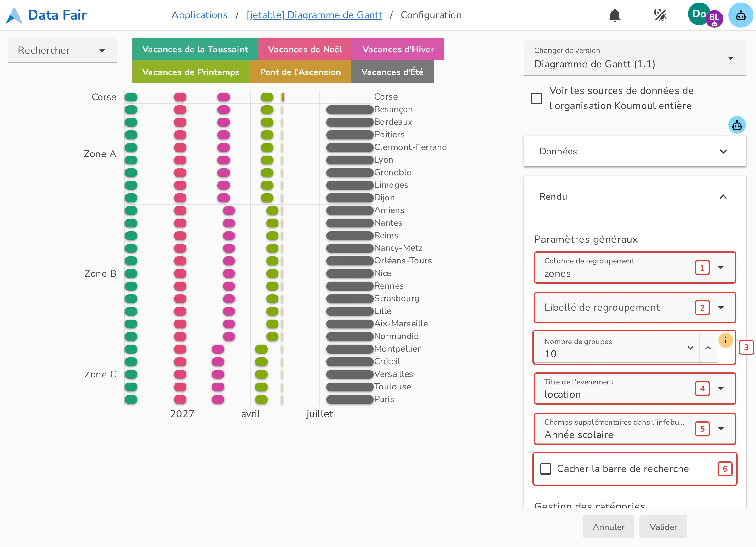
Task: Select Vacances de la Toussaint legend
Action: (195, 49)
